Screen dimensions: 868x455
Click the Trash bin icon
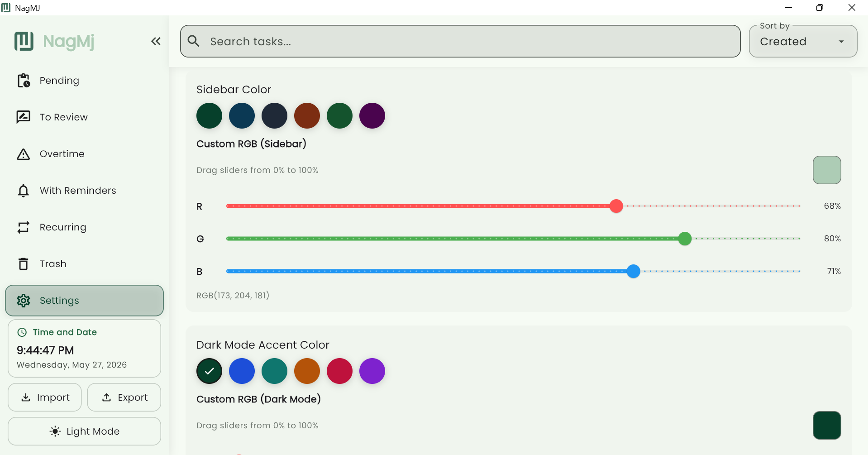tap(24, 264)
